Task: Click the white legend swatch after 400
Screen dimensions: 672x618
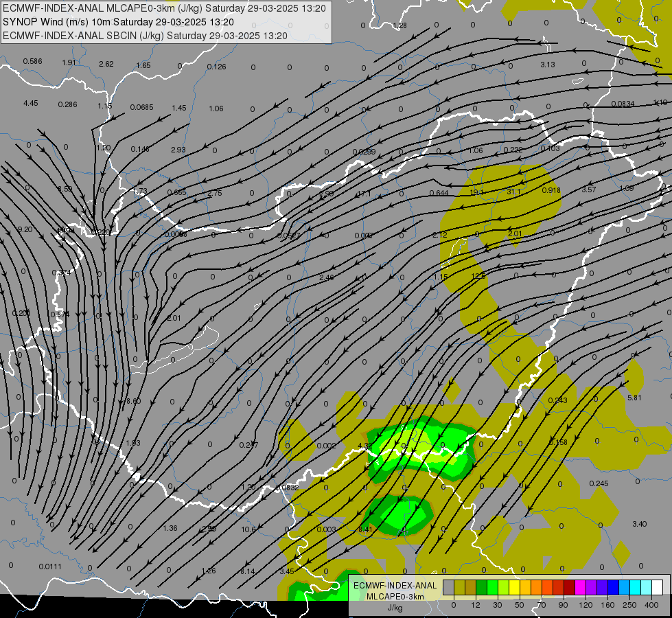Action: (x=657, y=587)
